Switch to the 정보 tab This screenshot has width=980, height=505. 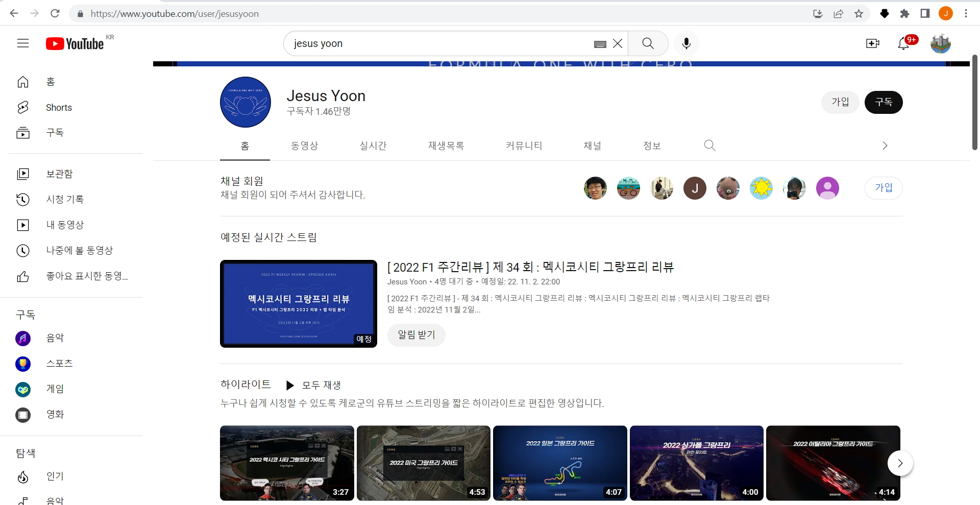point(652,146)
